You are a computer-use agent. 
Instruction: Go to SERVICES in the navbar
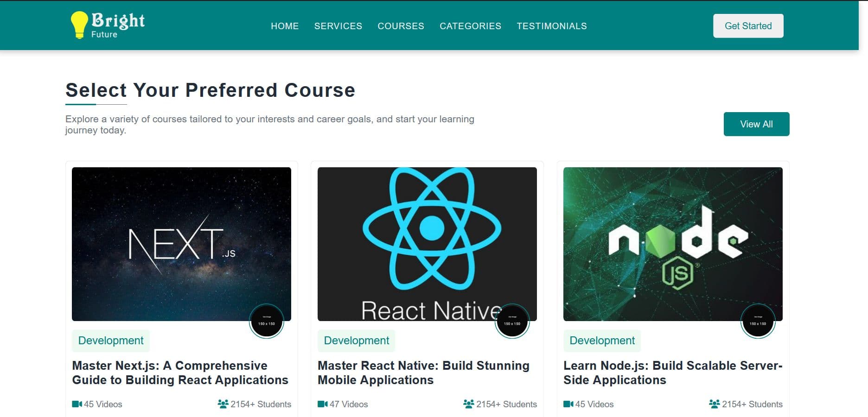pyautogui.click(x=338, y=26)
